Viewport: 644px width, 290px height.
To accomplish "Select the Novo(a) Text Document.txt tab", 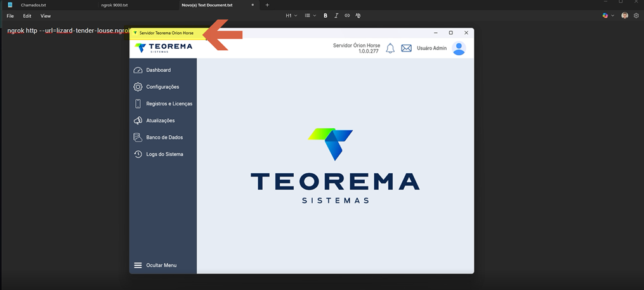I will point(207,5).
